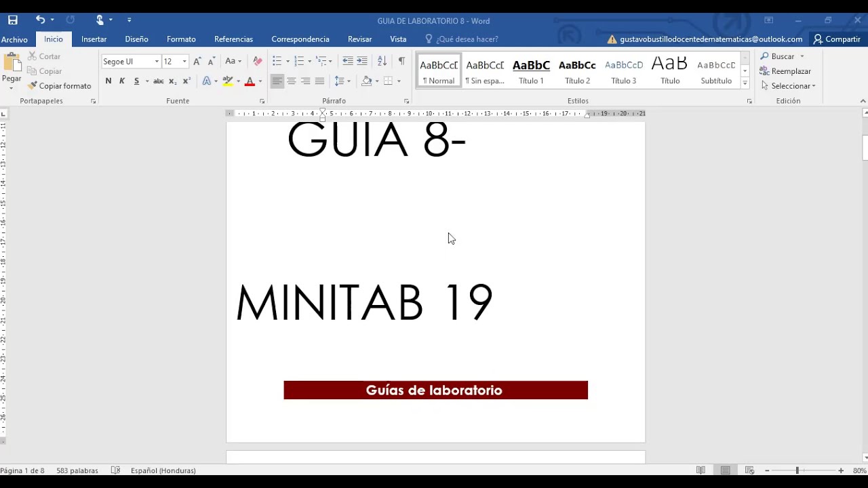The height and width of the screenshot is (488, 868).
Task: Toggle underline (S) formatting
Action: click(136, 81)
